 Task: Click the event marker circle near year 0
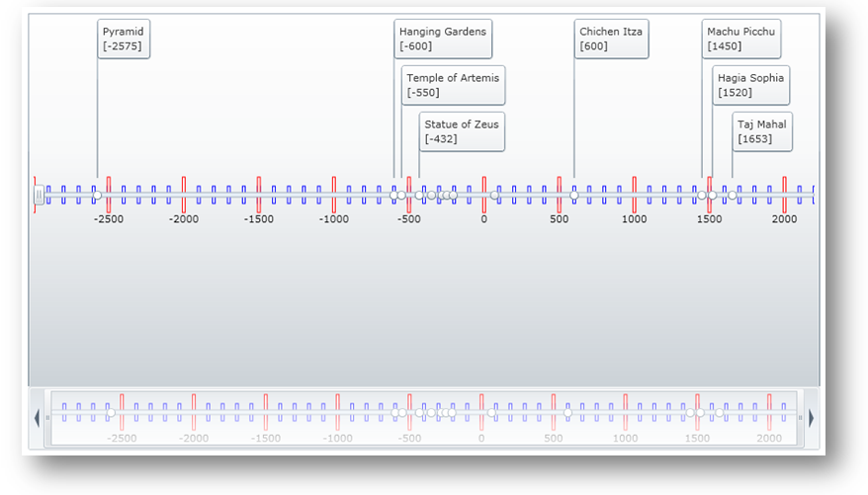click(x=494, y=196)
